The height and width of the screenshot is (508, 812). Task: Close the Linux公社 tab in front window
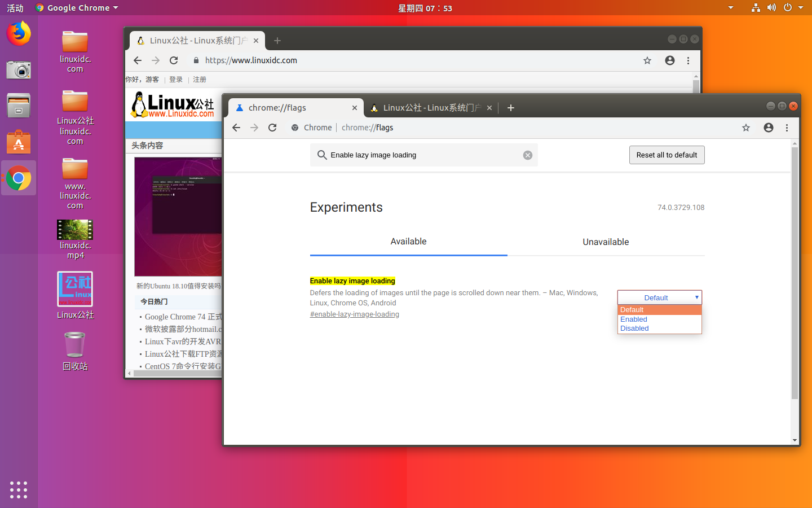click(489, 108)
